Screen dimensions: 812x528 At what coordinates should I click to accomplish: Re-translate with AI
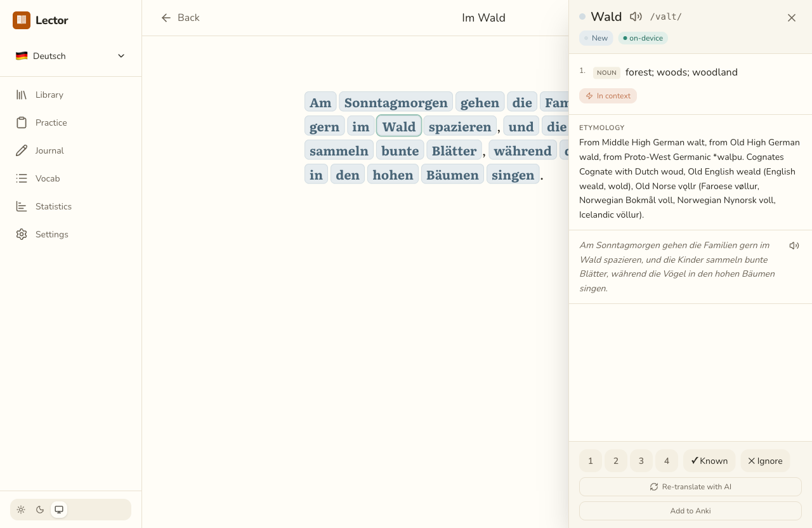pyautogui.click(x=690, y=487)
